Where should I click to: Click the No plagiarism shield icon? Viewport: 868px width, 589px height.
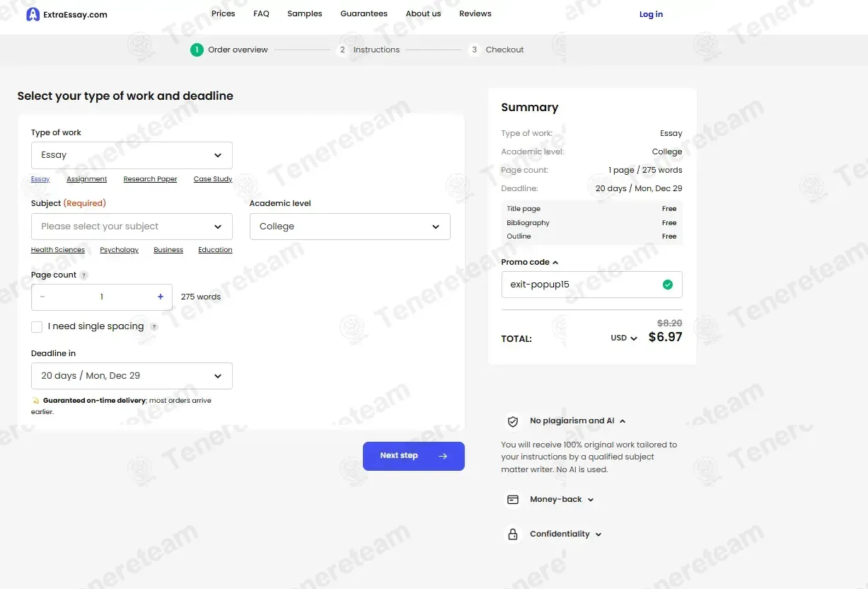click(512, 421)
